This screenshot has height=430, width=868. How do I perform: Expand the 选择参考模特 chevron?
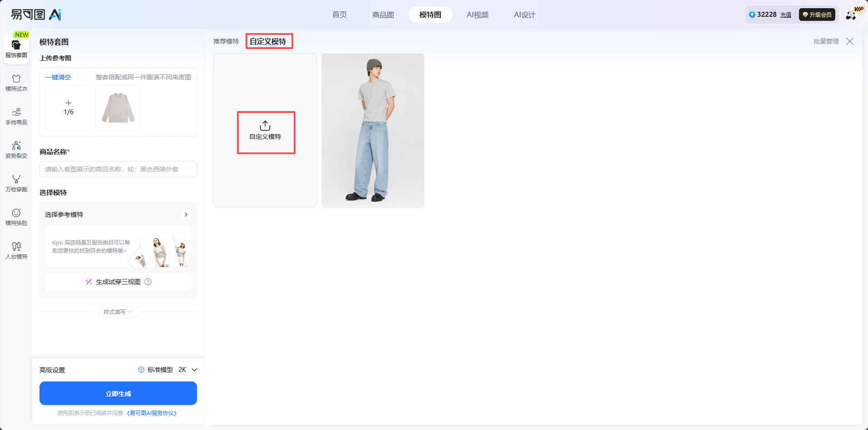tap(186, 215)
